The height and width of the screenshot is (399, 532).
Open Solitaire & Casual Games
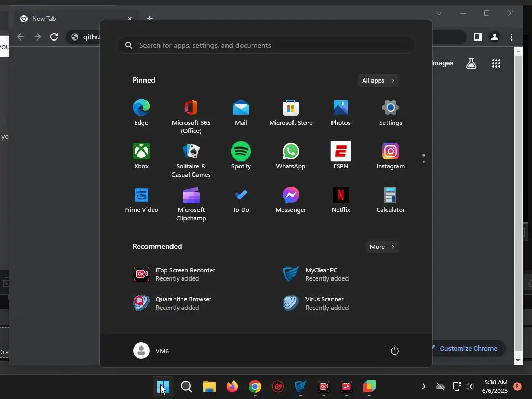point(191,161)
